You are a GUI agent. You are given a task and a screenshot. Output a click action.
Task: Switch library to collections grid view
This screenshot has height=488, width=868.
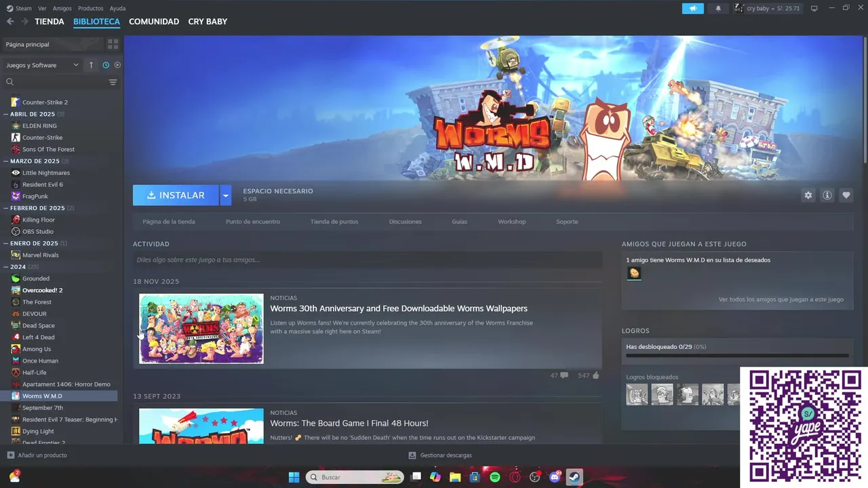[113, 44]
